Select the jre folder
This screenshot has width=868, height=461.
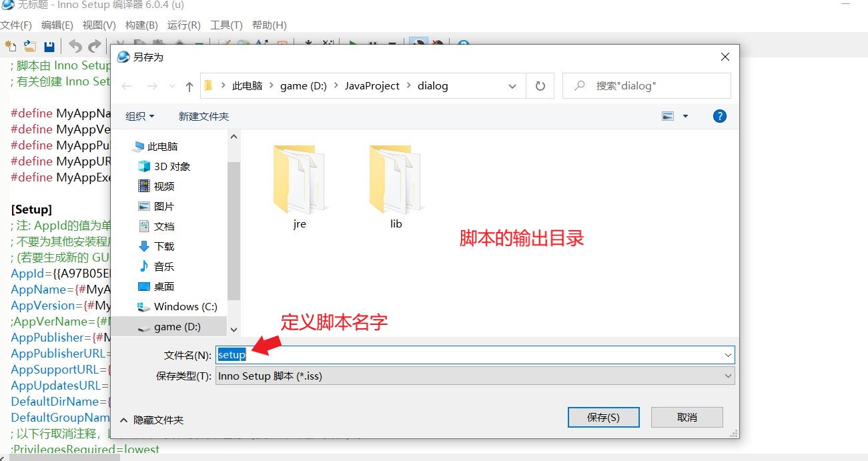pyautogui.click(x=300, y=187)
